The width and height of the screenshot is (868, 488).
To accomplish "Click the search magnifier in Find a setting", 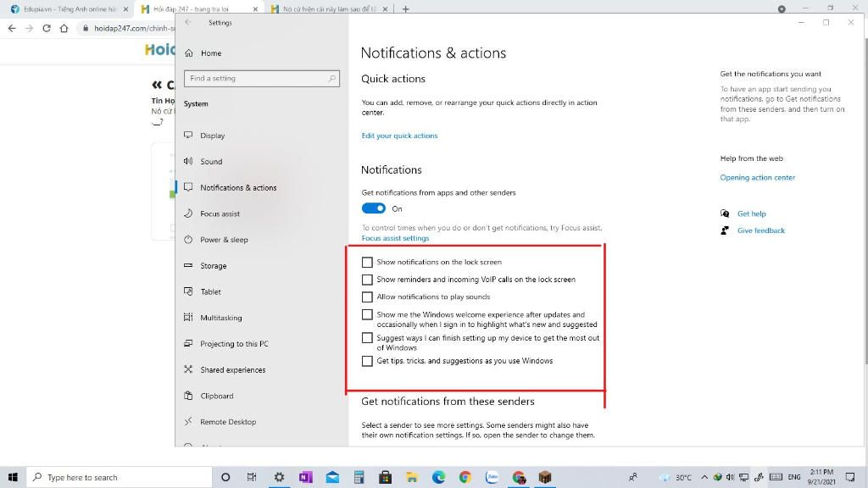I will 331,79.
